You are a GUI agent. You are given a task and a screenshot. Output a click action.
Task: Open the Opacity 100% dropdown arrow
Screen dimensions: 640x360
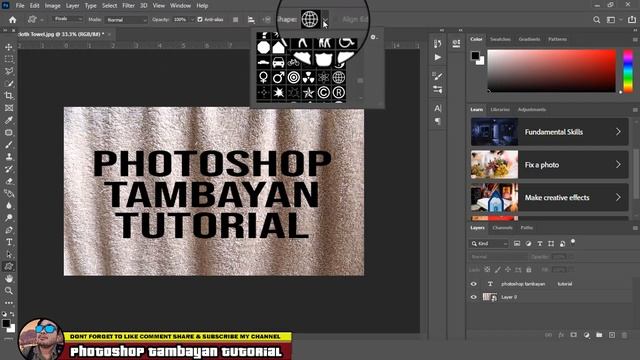[192, 20]
